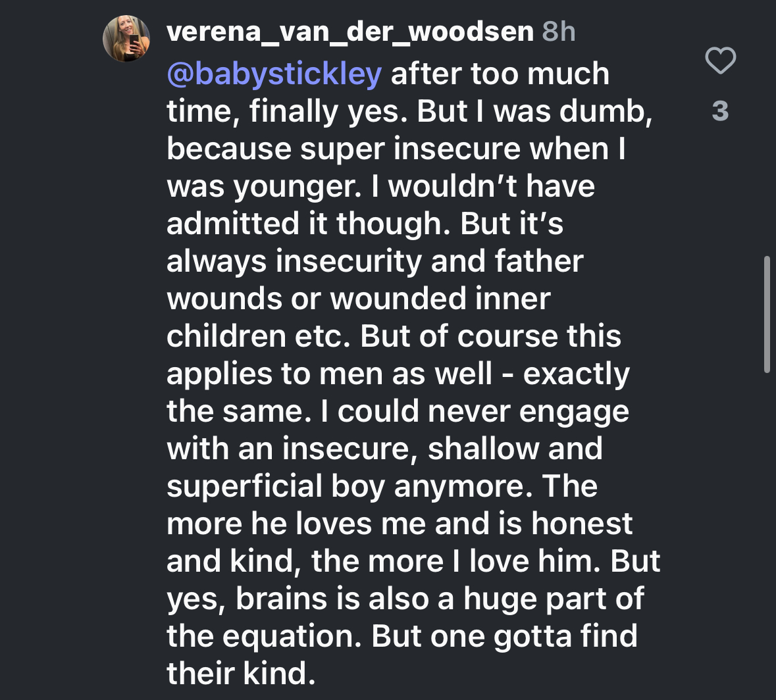776x700 pixels.
Task: Click the @babystickley mention
Action: (x=274, y=74)
